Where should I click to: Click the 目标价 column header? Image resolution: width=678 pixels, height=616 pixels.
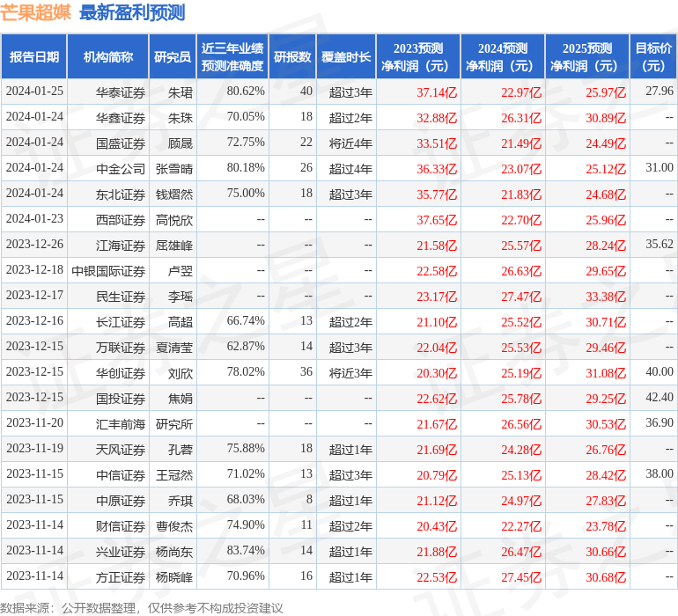coord(653,57)
